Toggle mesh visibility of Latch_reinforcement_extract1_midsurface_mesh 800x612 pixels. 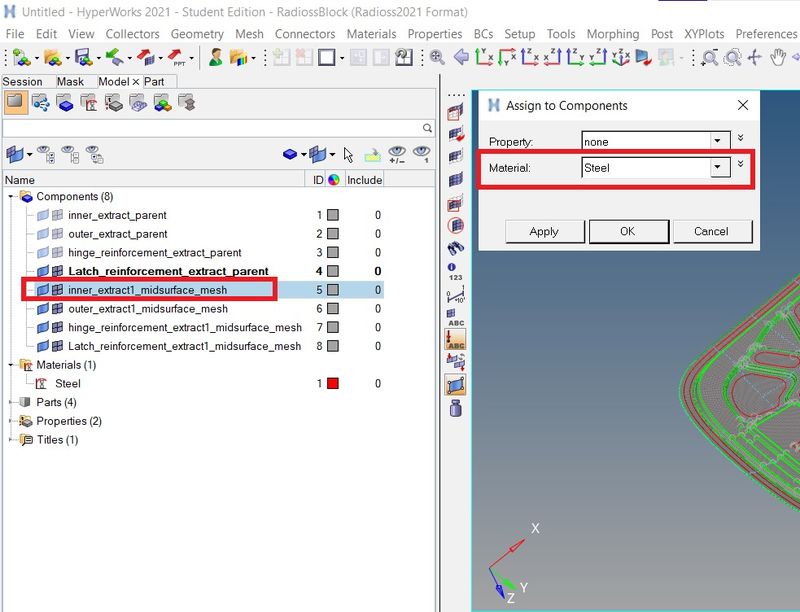coord(58,346)
